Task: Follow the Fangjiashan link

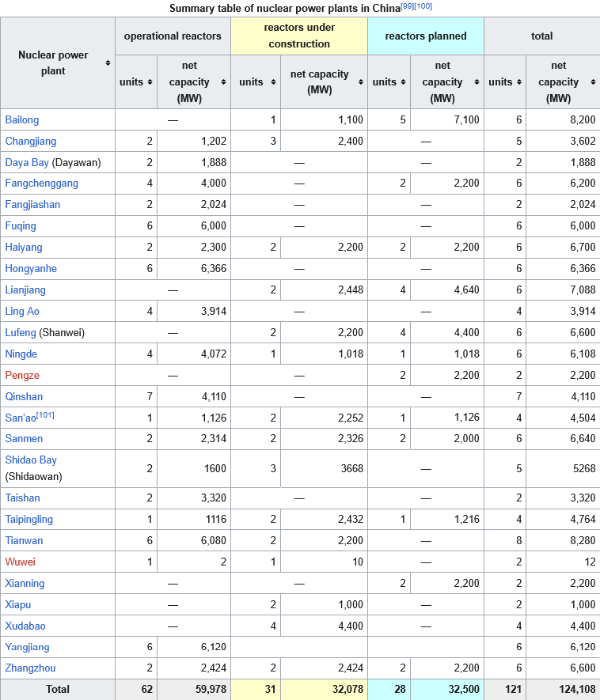Action: [x=32, y=205]
